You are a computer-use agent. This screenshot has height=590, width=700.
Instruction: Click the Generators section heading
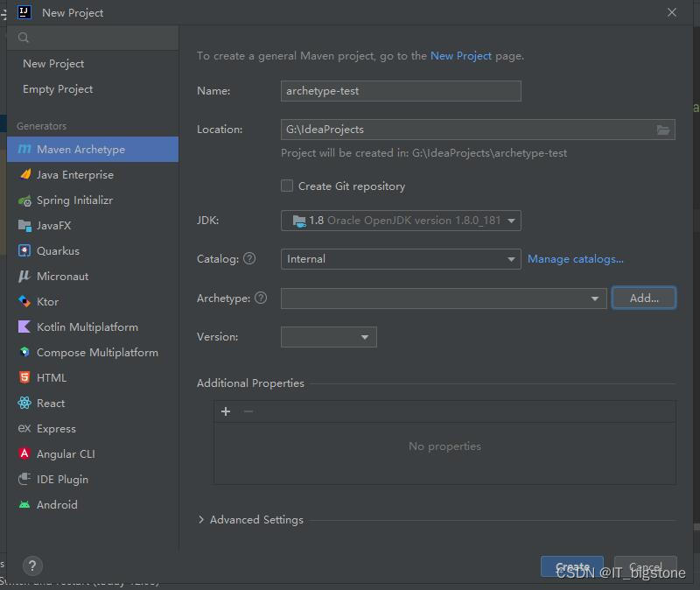coord(41,126)
